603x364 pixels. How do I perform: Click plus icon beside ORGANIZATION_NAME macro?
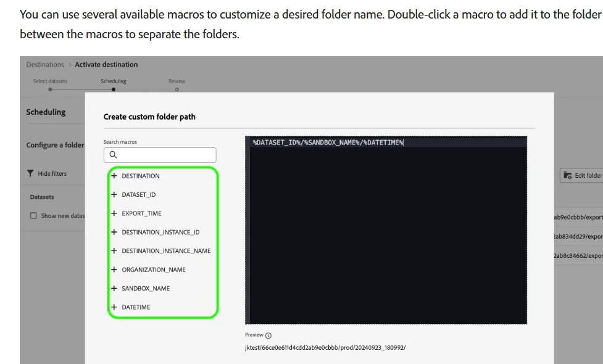tap(114, 270)
